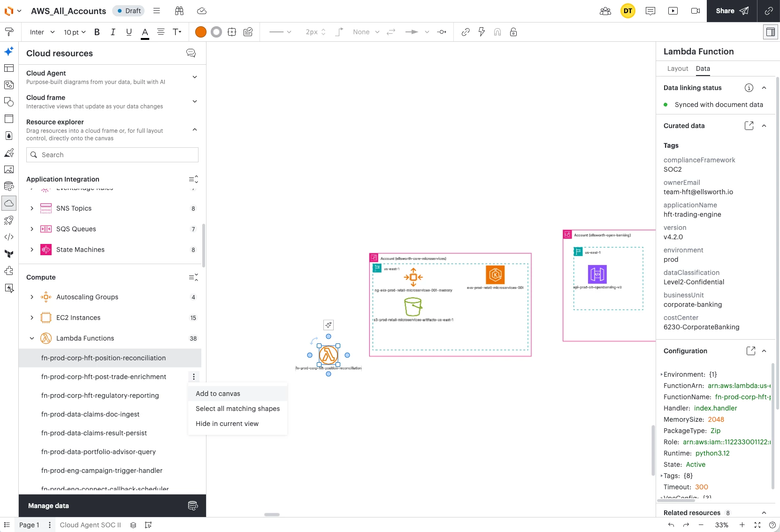This screenshot has width=780, height=532.
Task: Expand the SQS Queues tree item
Action: (x=32, y=229)
